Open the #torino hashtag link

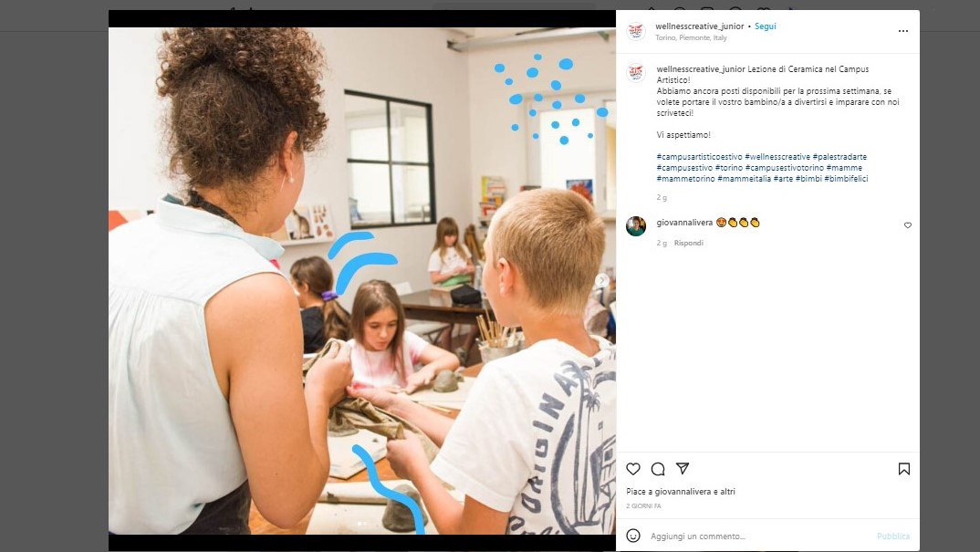click(x=729, y=168)
